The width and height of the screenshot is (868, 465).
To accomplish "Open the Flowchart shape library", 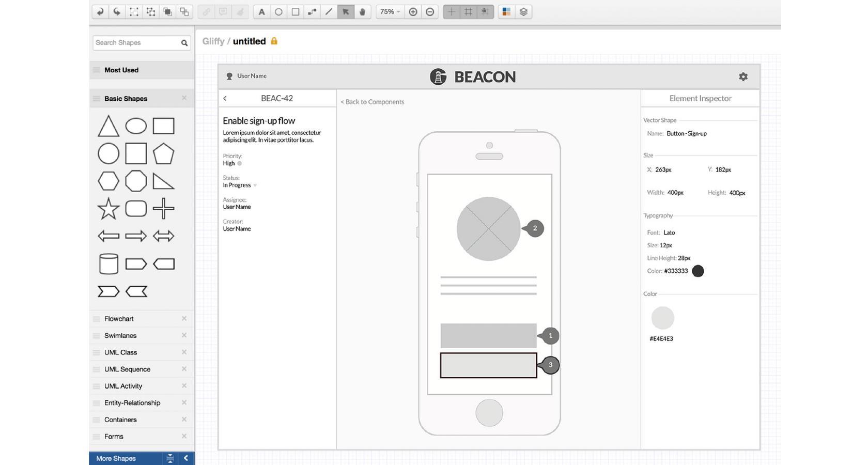I will pyautogui.click(x=119, y=319).
